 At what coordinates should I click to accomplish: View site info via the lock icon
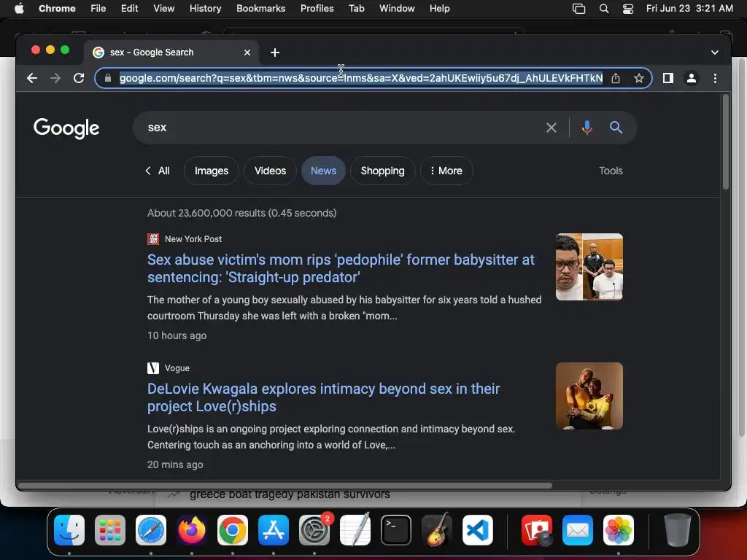(108, 78)
